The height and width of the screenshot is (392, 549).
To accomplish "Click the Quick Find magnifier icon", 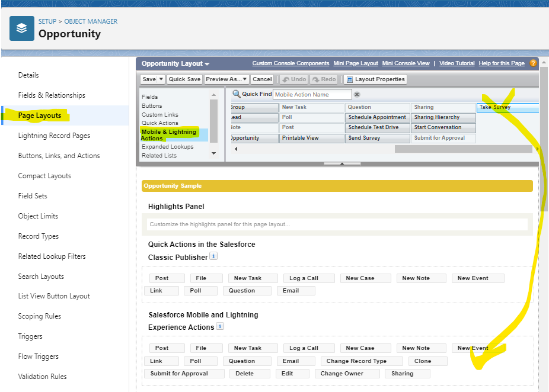I will pyautogui.click(x=237, y=94).
